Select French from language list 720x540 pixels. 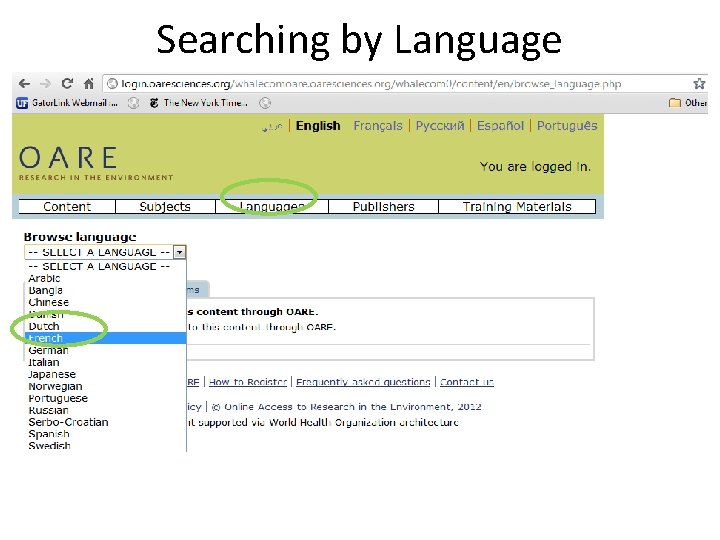pos(105,338)
